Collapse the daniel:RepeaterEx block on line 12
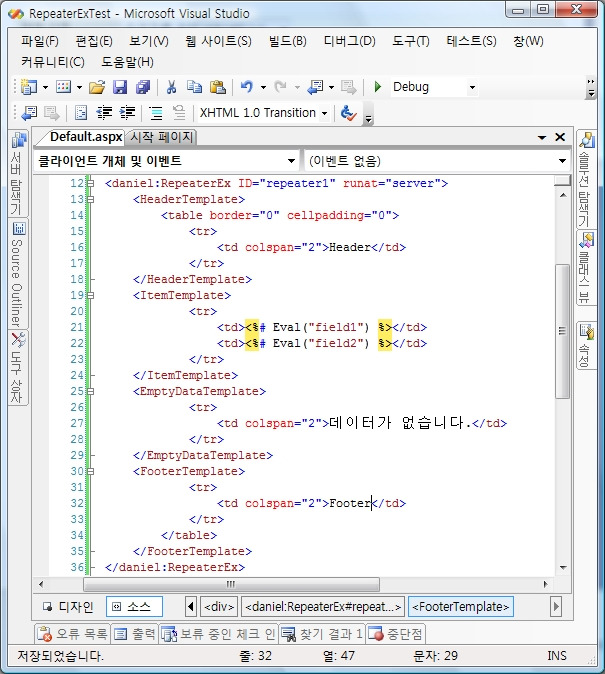 [x=91, y=184]
